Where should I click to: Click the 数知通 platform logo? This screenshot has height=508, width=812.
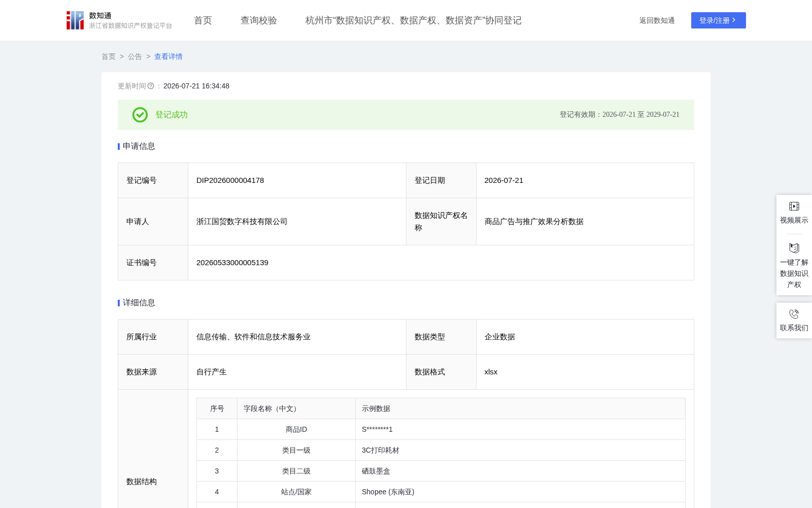coord(119,20)
